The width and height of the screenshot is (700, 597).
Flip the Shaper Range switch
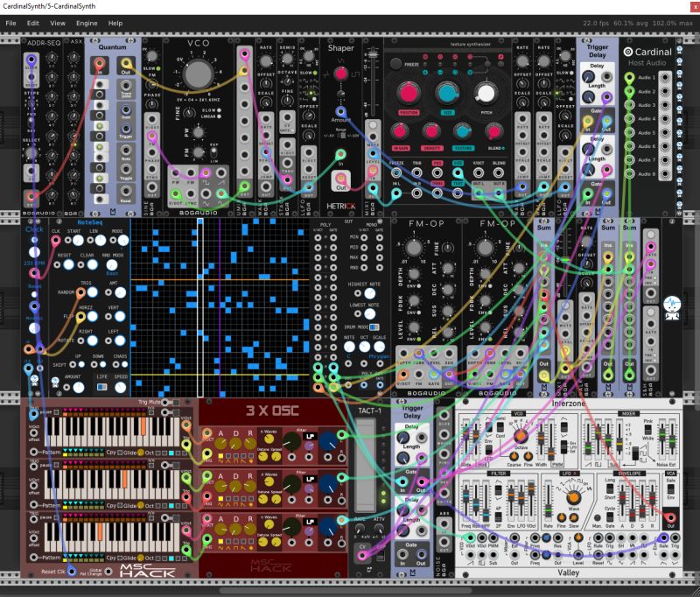[341, 136]
